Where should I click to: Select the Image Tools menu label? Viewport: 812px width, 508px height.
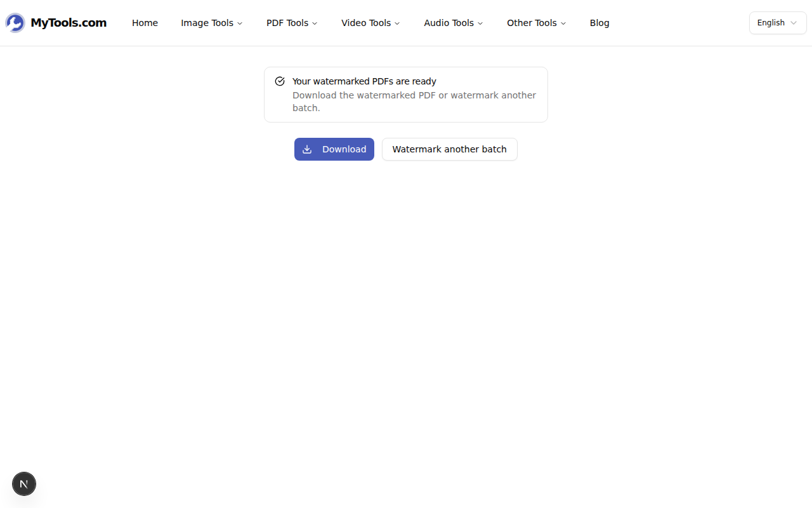(x=207, y=23)
